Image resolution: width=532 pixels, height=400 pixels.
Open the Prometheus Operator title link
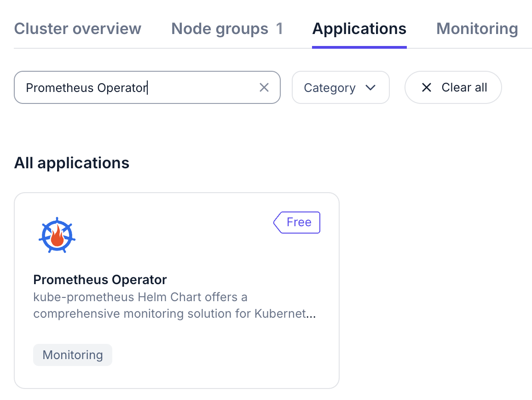click(100, 280)
